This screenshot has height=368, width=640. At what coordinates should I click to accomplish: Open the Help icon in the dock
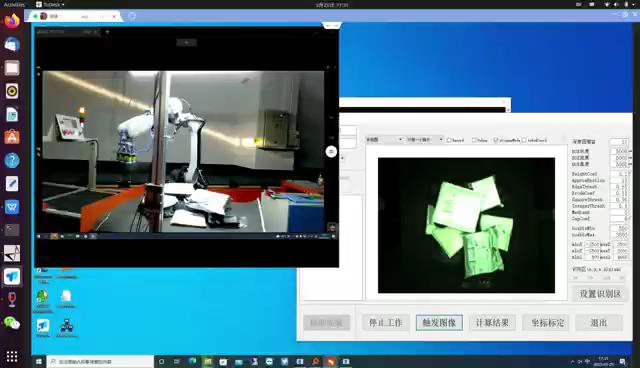(x=12, y=160)
